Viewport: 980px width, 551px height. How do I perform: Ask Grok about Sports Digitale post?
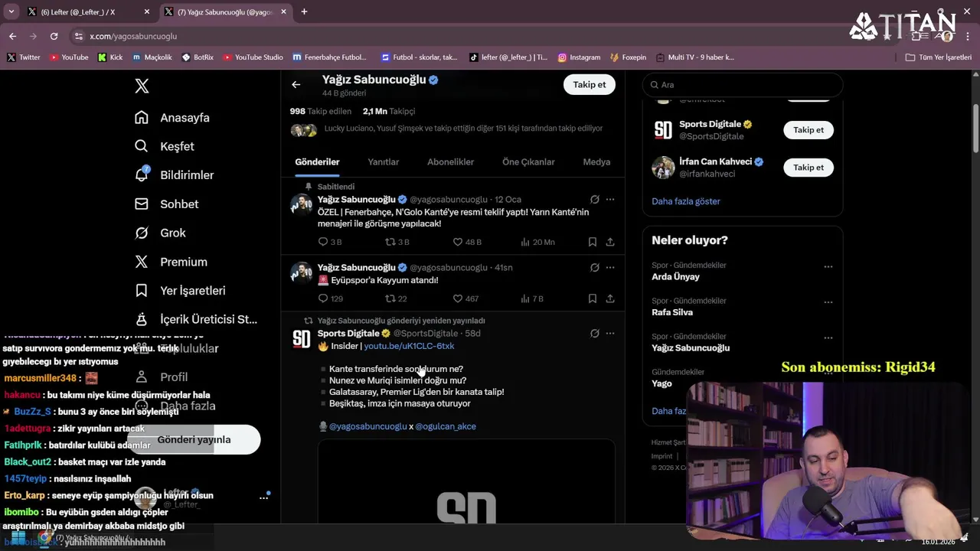(595, 334)
